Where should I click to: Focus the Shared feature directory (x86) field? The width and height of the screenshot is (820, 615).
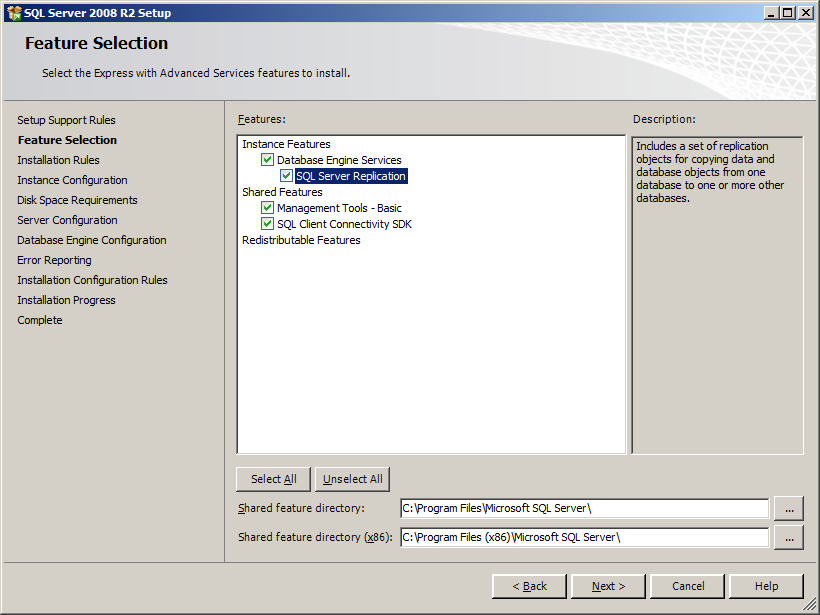(585, 538)
